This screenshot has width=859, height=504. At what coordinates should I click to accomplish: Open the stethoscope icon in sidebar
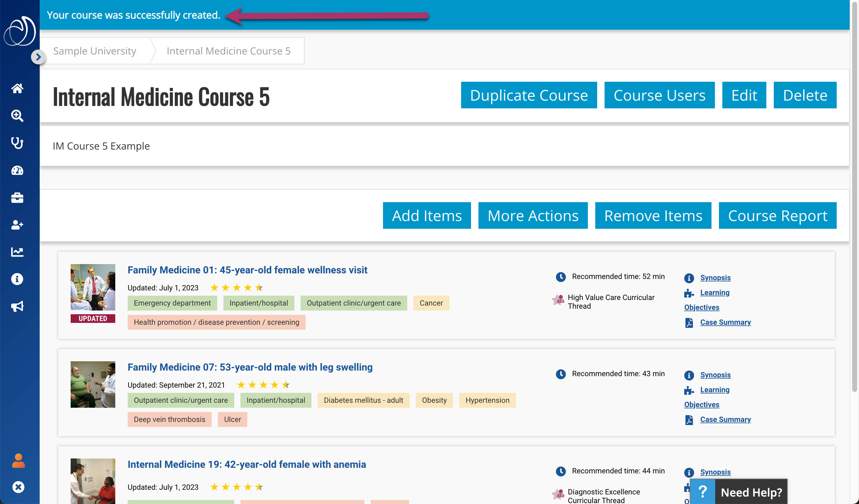click(17, 143)
